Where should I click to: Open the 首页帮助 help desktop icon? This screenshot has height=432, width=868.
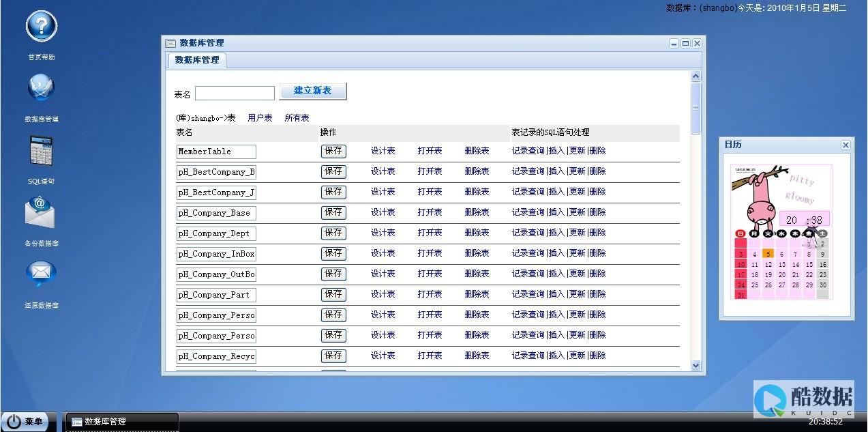[x=41, y=27]
